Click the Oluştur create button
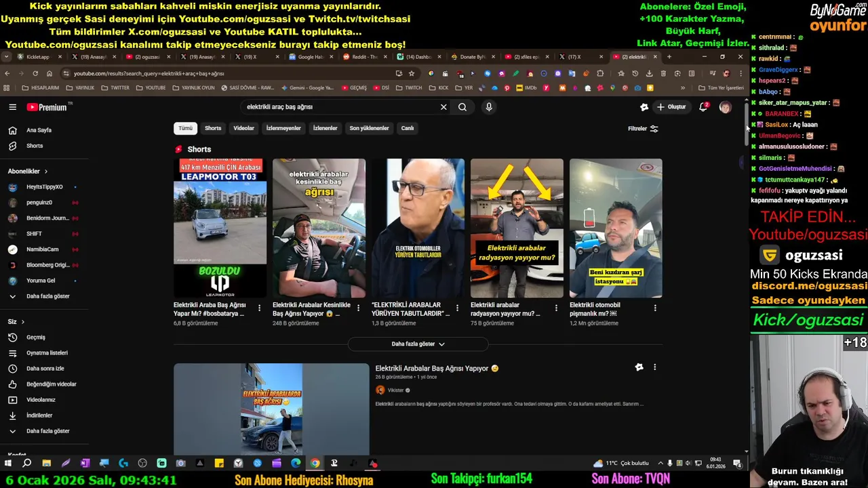 point(671,107)
